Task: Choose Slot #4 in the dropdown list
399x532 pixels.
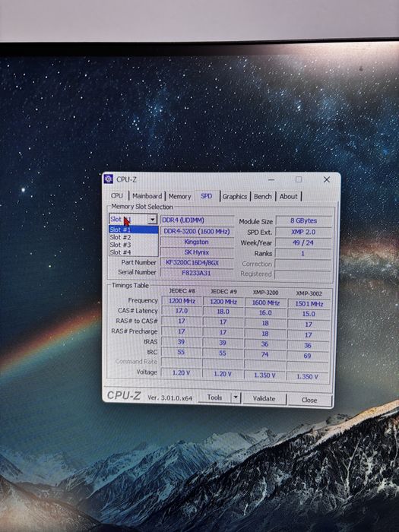Action: pos(133,252)
